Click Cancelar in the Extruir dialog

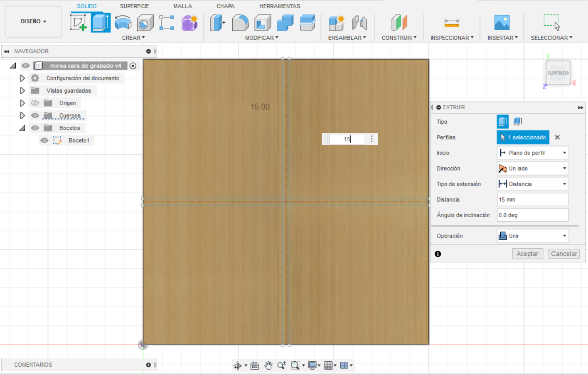(564, 254)
